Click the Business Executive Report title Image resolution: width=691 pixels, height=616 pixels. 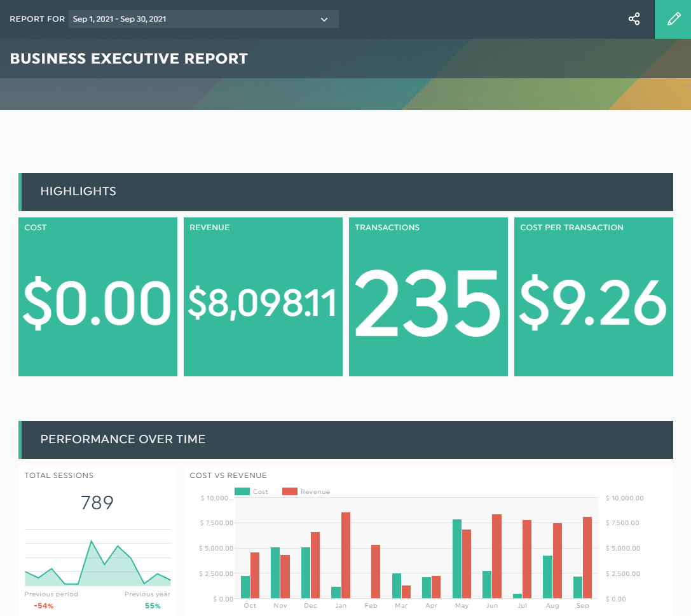coord(129,58)
